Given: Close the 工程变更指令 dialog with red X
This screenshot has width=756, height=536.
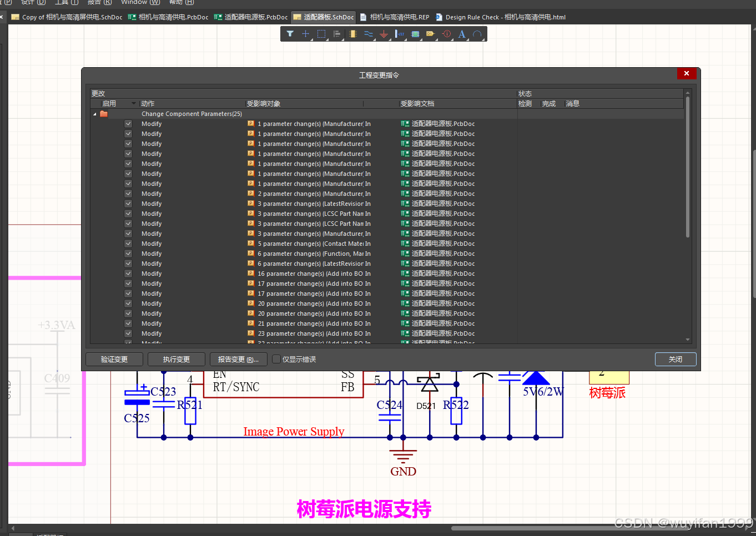Looking at the screenshot, I should 687,73.
